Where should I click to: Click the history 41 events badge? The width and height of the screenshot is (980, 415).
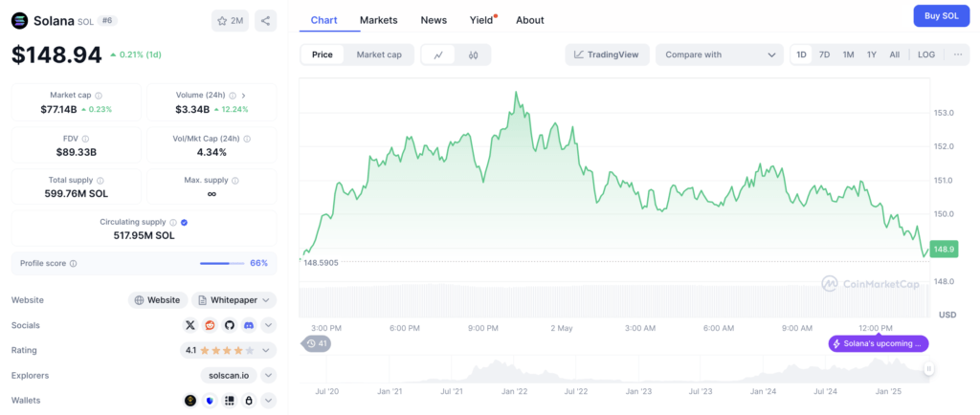(x=317, y=343)
